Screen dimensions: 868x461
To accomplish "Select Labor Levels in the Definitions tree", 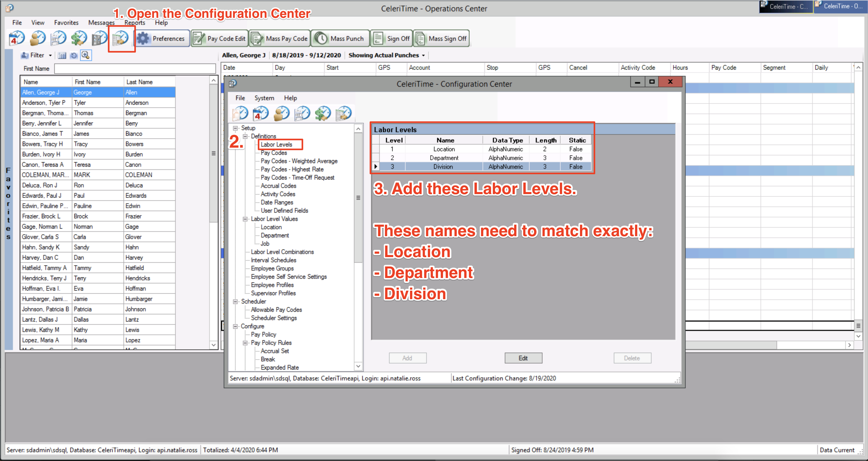I will pos(276,145).
